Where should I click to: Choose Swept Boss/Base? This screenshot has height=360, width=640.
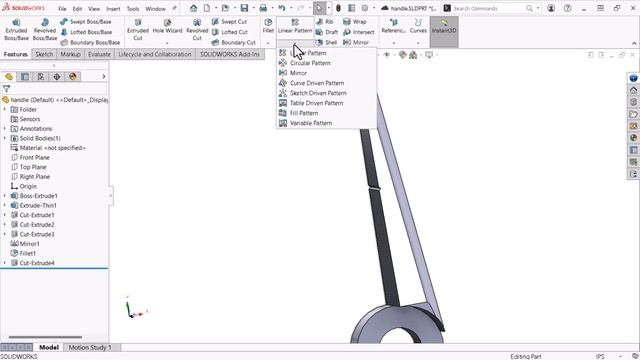point(86,22)
